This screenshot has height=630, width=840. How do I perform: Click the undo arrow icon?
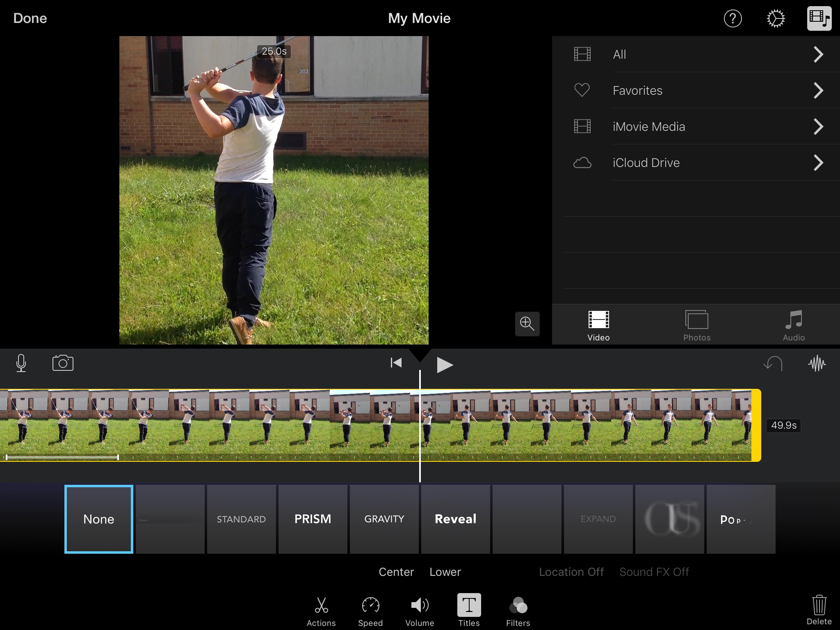pyautogui.click(x=773, y=363)
